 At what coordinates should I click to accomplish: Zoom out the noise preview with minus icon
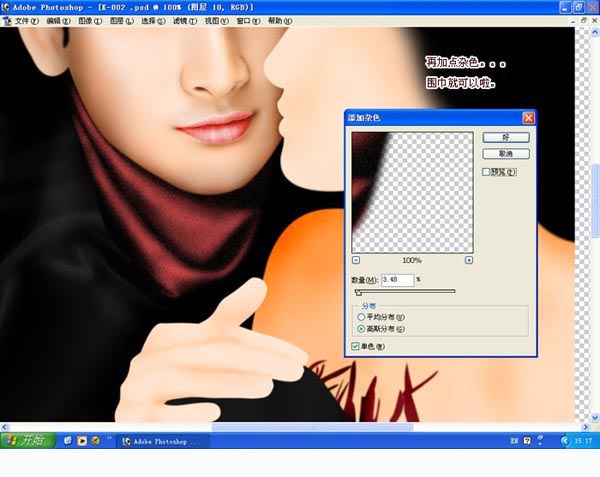356,260
